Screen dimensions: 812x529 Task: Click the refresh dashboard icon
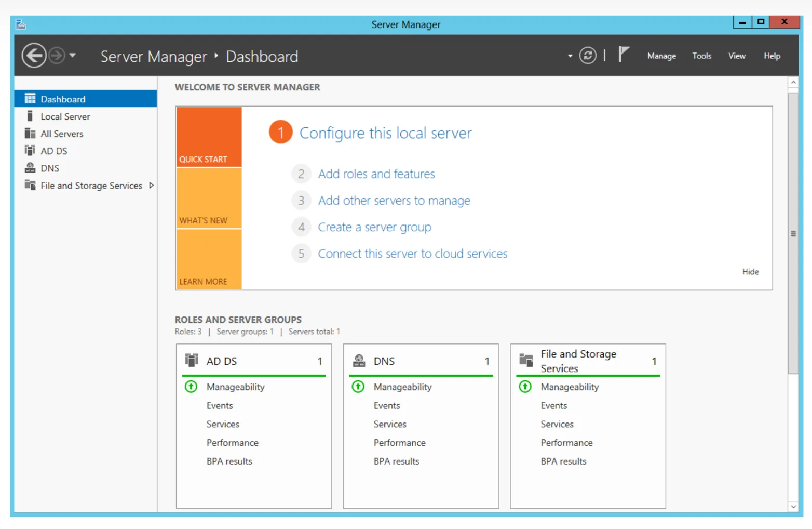click(x=588, y=55)
